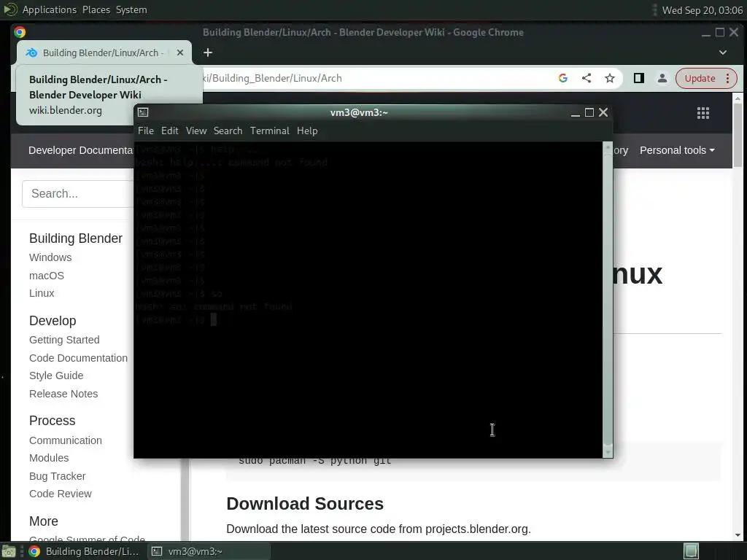
Task: Open a new Chrome tab
Action: (208, 52)
